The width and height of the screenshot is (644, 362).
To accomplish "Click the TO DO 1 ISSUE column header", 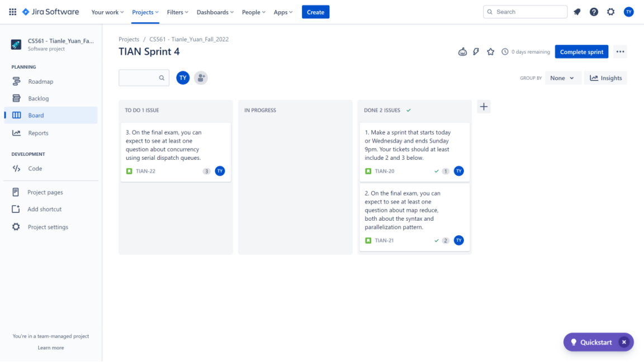I will pos(142,110).
